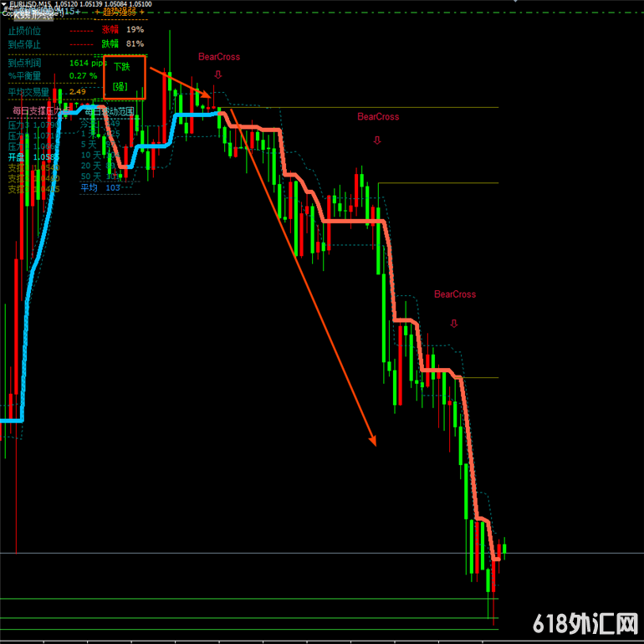Click the red 涨幅 label

[x=110, y=29]
